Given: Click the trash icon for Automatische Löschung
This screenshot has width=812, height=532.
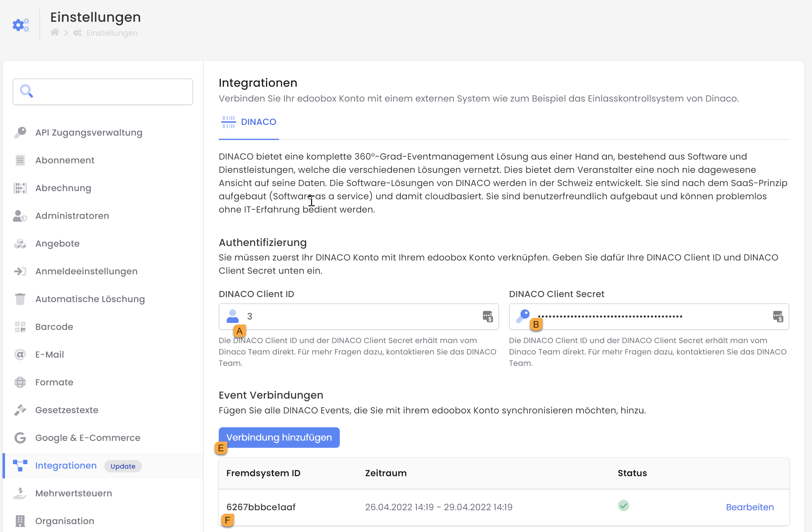Looking at the screenshot, I should click(x=20, y=299).
